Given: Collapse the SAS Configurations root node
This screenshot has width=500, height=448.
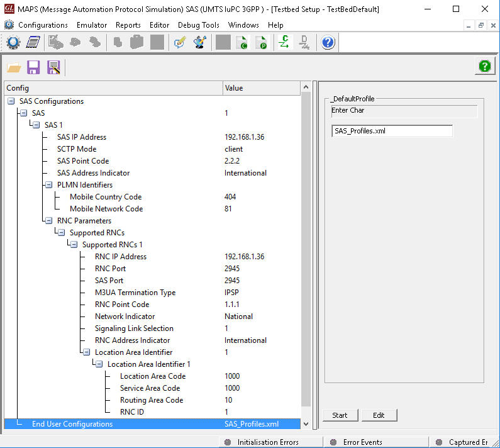Looking at the screenshot, I should (x=11, y=101).
